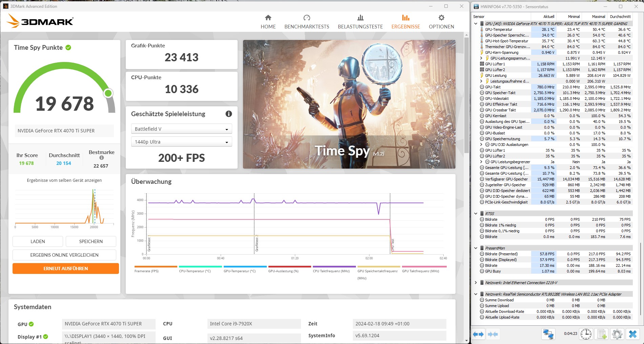Screen dimensions: 644x344
Task: Expand the Leistungsaufnahme row in HWiNFO
Action: tap(481, 81)
